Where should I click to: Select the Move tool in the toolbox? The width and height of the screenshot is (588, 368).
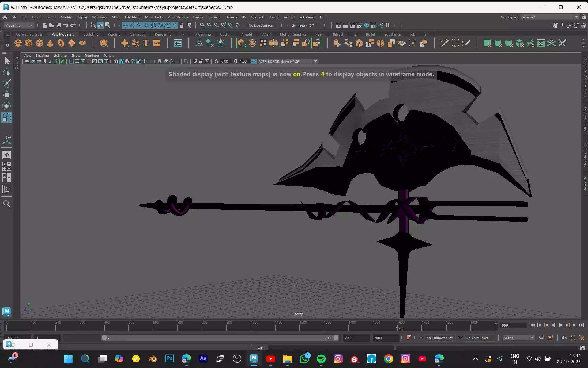7,95
